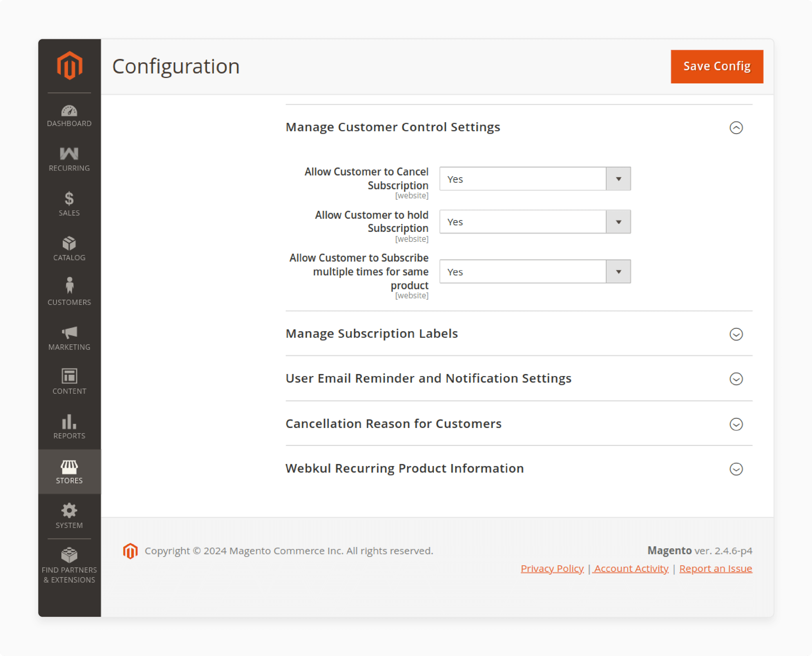Screen dimensions: 812x656
Task: Click User Email Reminder and Notification heading
Action: (x=429, y=379)
